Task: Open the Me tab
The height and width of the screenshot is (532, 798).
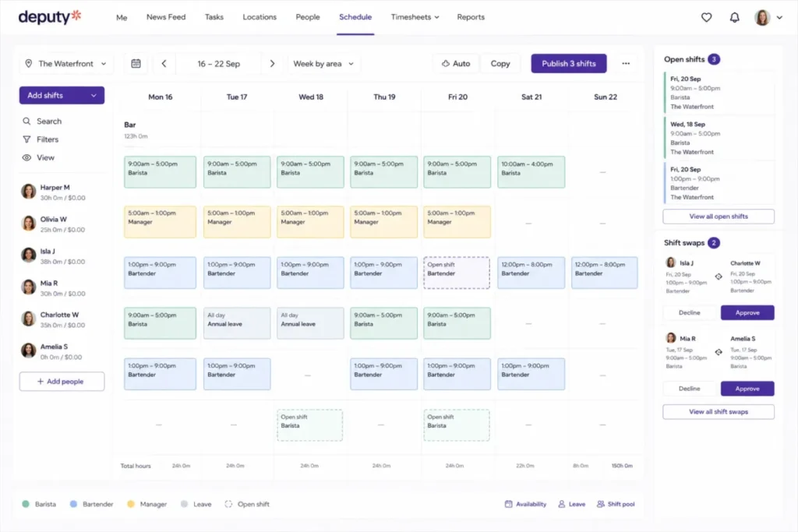Action: click(122, 17)
